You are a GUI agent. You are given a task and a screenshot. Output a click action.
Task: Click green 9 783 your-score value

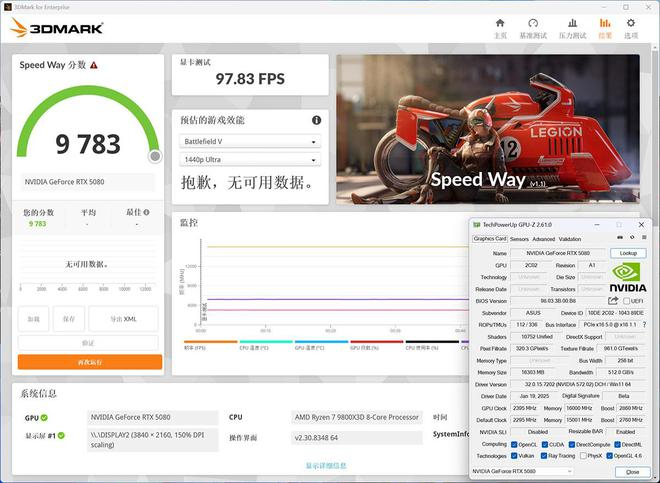37,224
